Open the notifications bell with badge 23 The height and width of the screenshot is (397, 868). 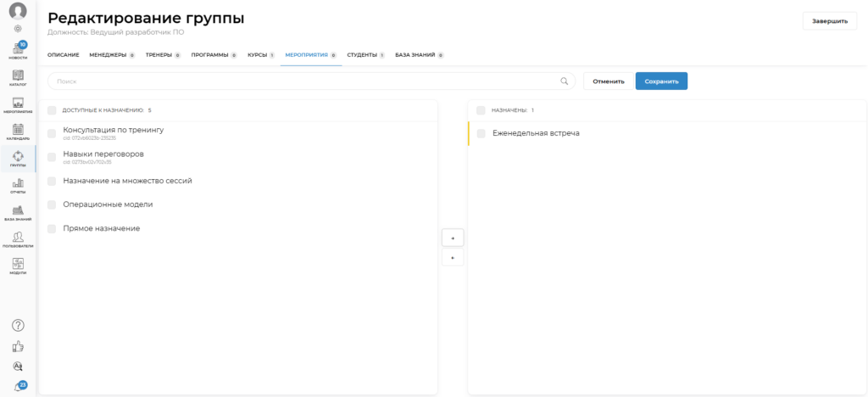pyautogui.click(x=19, y=387)
